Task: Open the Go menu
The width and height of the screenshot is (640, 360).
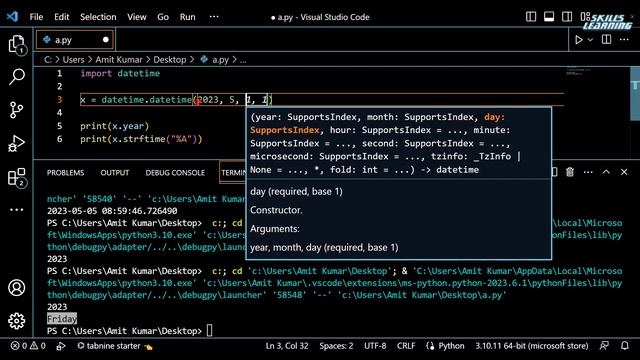Action: pyautogui.click(x=163, y=17)
